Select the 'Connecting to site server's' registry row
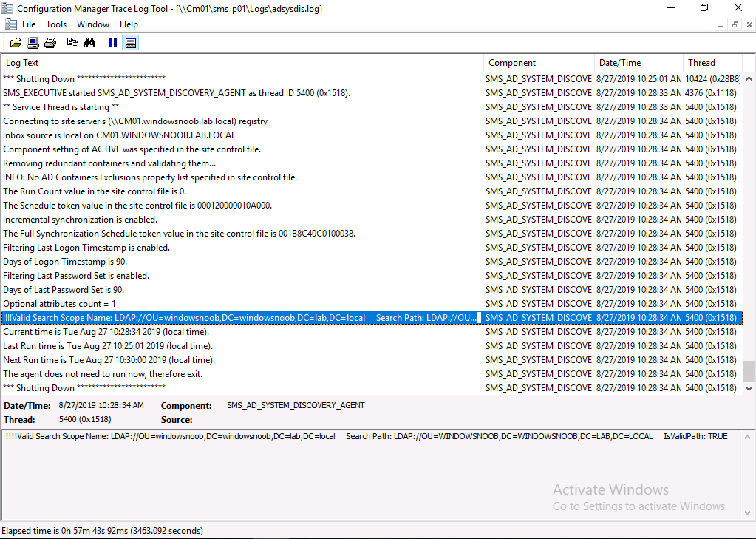 372,121
